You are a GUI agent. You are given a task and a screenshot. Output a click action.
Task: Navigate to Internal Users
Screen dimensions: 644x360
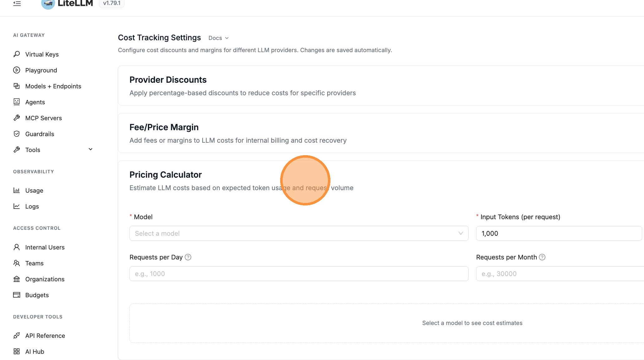pos(45,247)
